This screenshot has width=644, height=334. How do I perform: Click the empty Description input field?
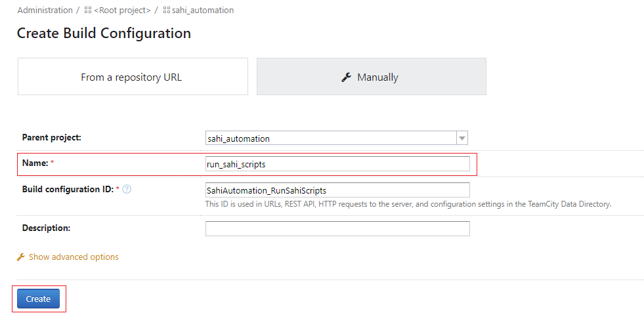337,228
